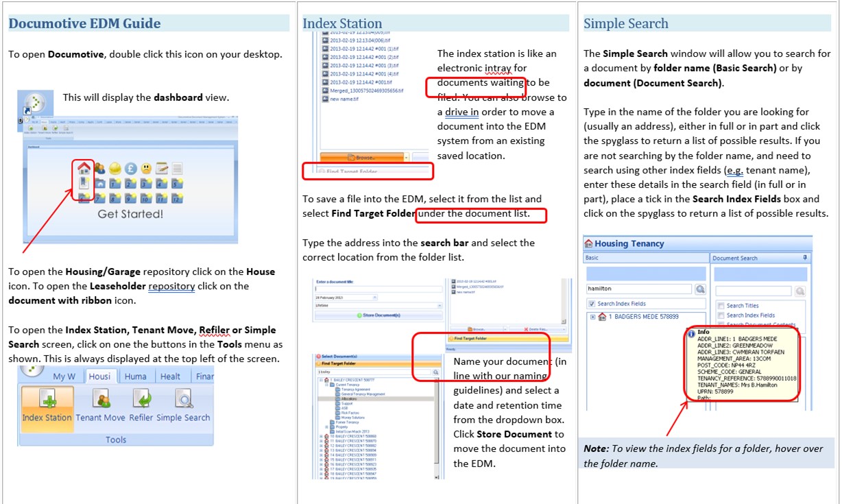Click the pin icon on Document Search
This screenshot has height=504, width=842.
click(806, 258)
